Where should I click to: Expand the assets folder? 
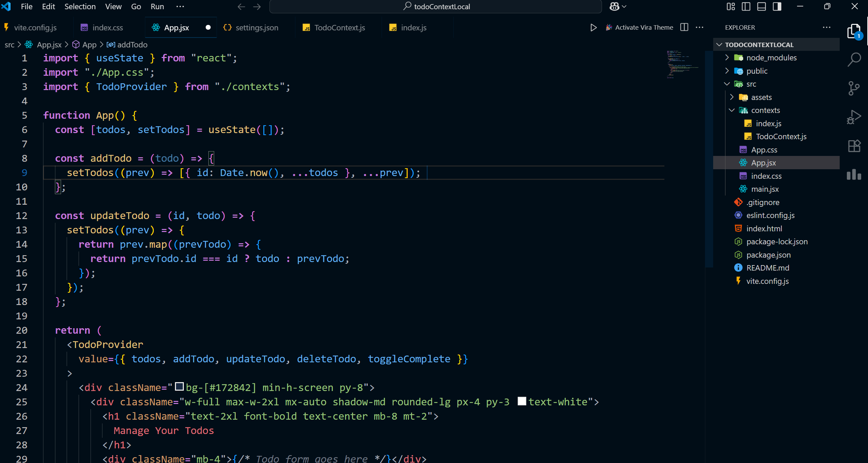pos(761,97)
